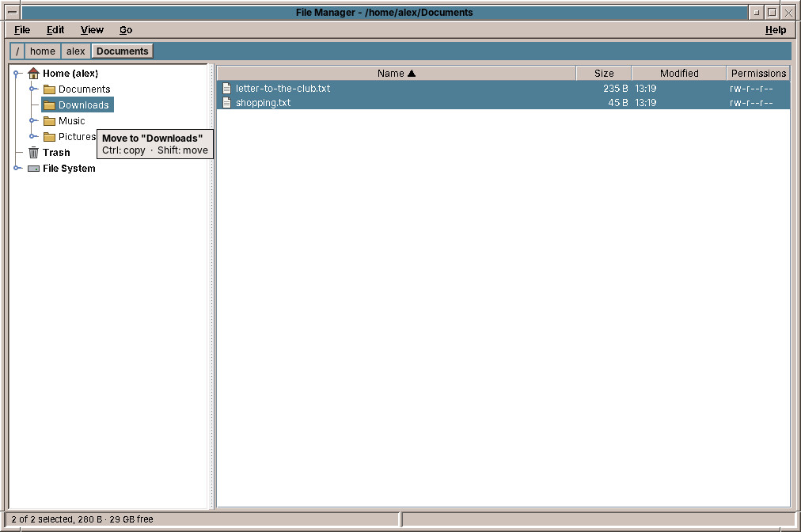Jump to the home breadcrumb segment
The width and height of the screenshot is (801, 532).
pos(43,51)
